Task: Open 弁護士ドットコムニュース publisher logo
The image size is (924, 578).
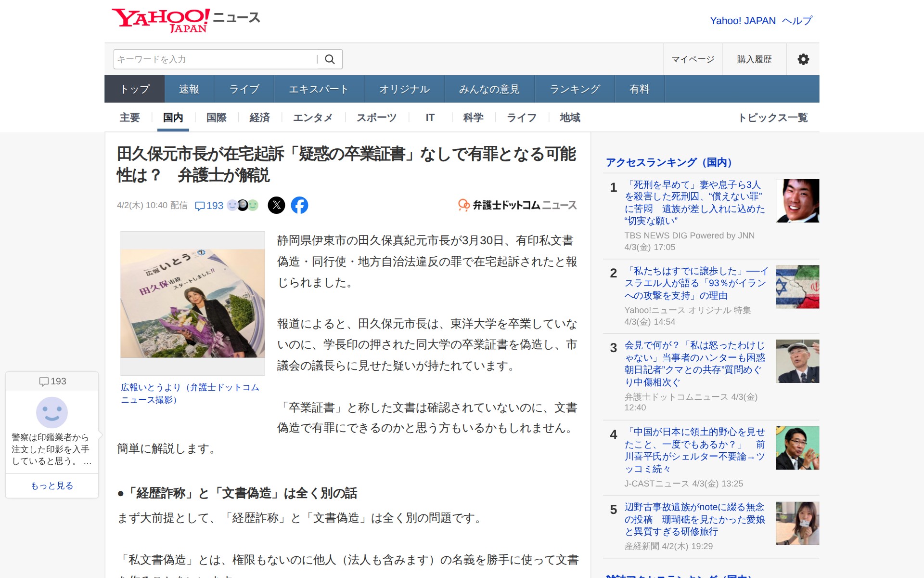Action: pos(517,205)
